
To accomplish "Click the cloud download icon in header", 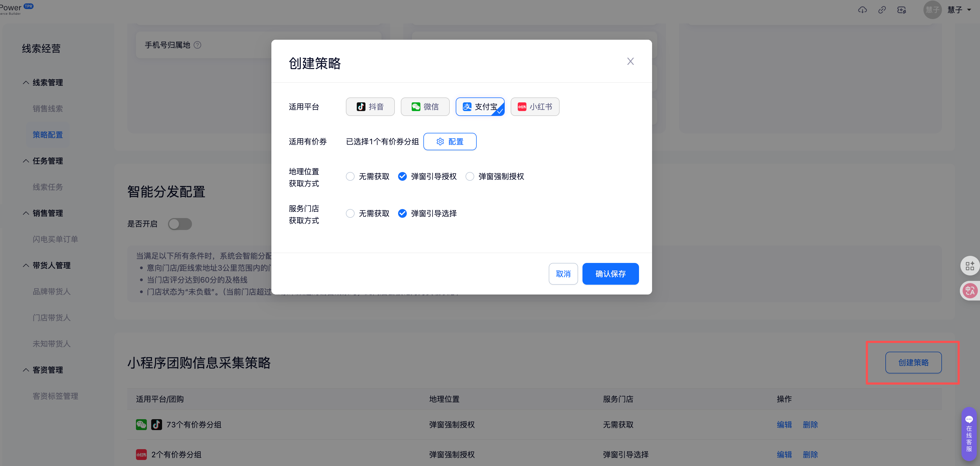I will click(862, 10).
